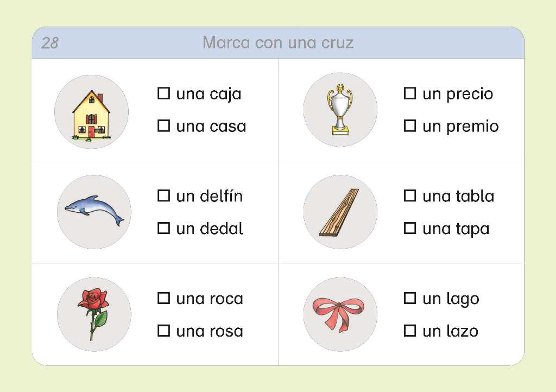Screen dimensions: 556x392
Task: Check the box for una casa
Action: (163, 125)
